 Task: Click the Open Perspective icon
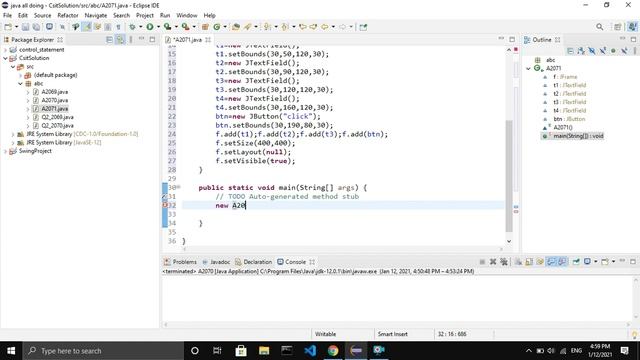[618, 27]
